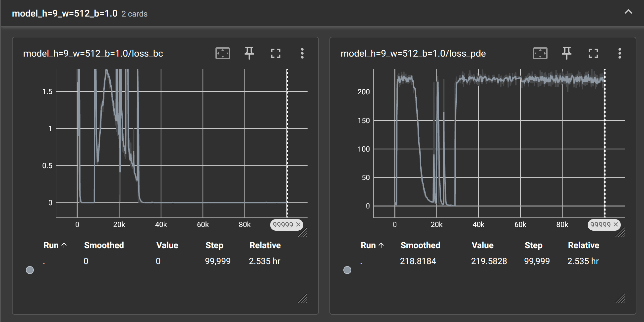Image resolution: width=644 pixels, height=322 pixels.
Task: Toggle full size for loss_pde chart
Action: [593, 53]
